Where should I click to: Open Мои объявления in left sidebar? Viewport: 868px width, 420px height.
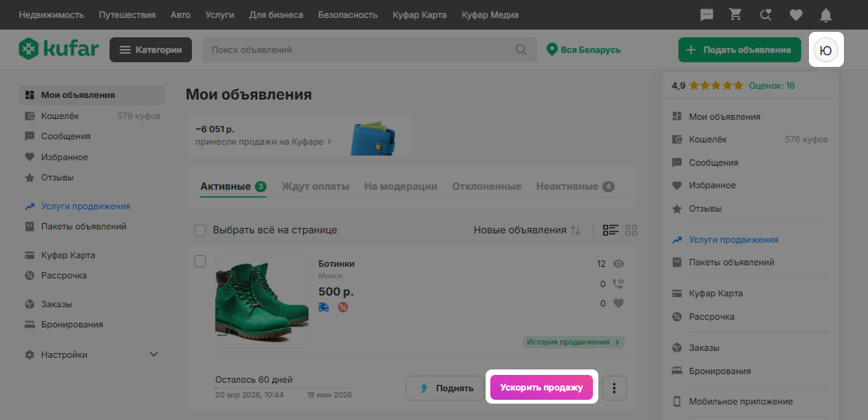click(x=92, y=96)
